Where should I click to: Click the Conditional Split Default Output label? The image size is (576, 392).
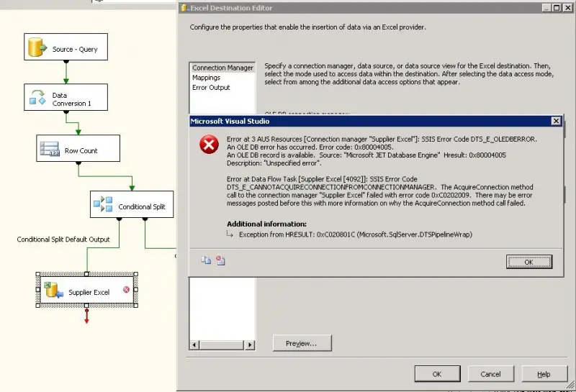click(x=63, y=240)
